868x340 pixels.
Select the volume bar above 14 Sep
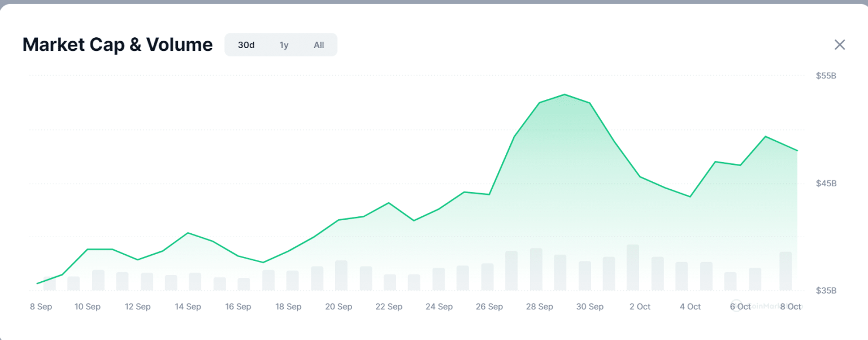[x=195, y=282]
